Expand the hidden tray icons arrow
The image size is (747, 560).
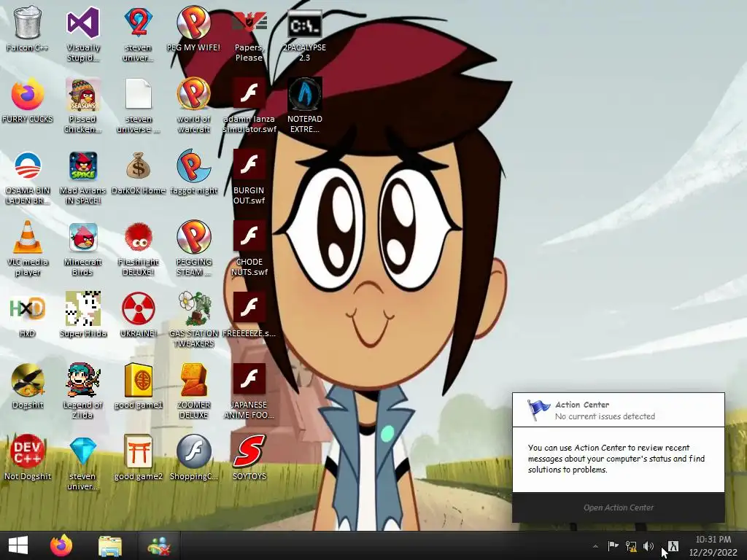[x=595, y=546]
